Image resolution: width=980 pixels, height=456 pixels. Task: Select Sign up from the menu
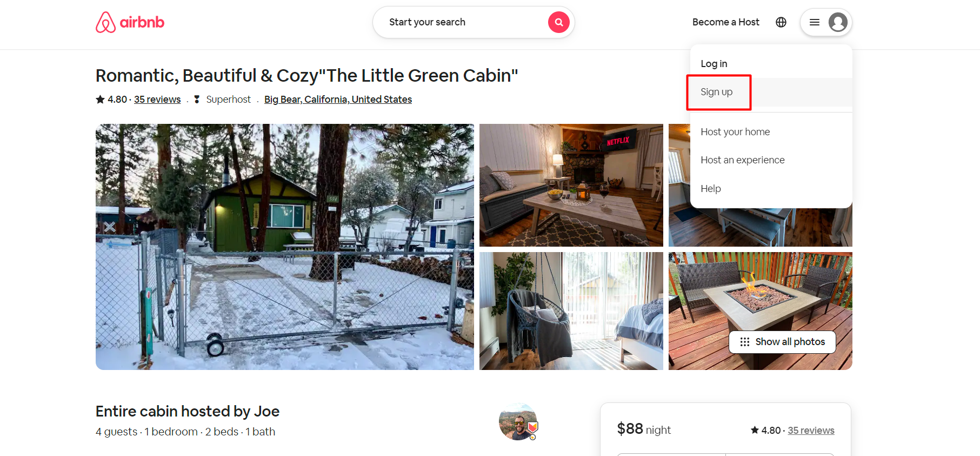pyautogui.click(x=717, y=91)
